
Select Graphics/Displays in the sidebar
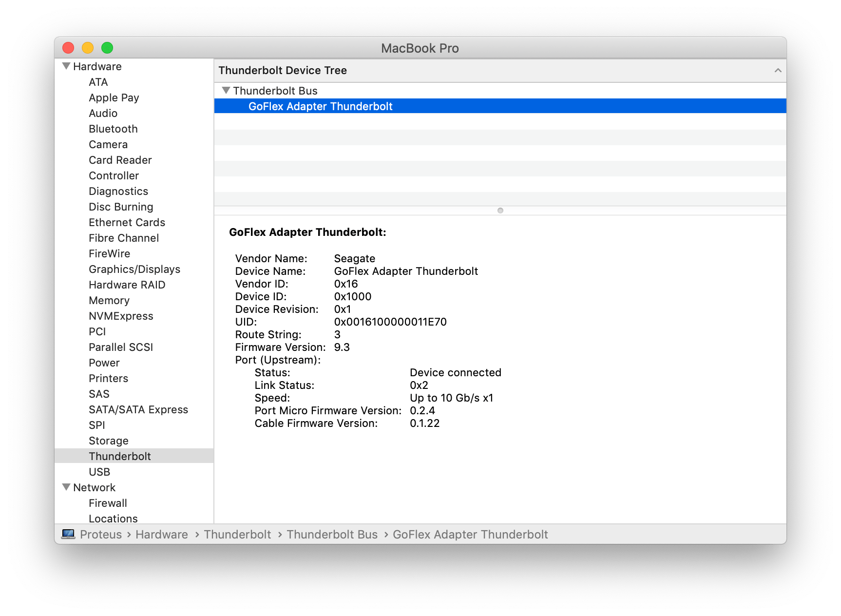click(134, 269)
